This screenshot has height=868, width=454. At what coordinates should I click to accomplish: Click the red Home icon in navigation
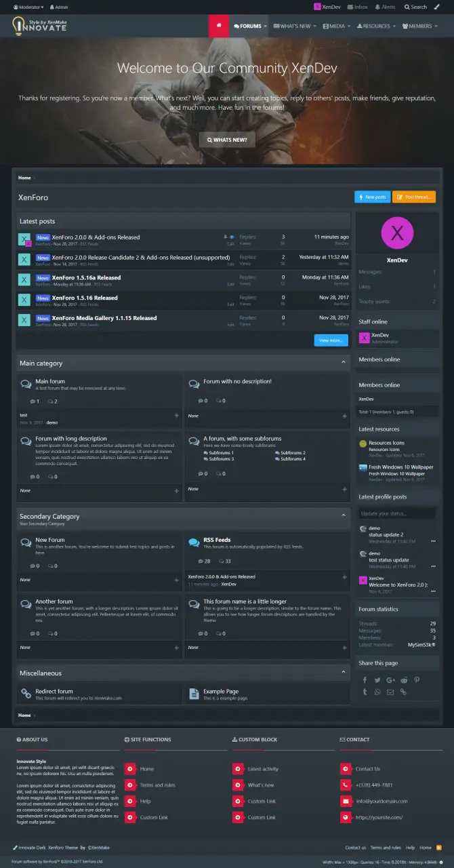tap(218, 26)
